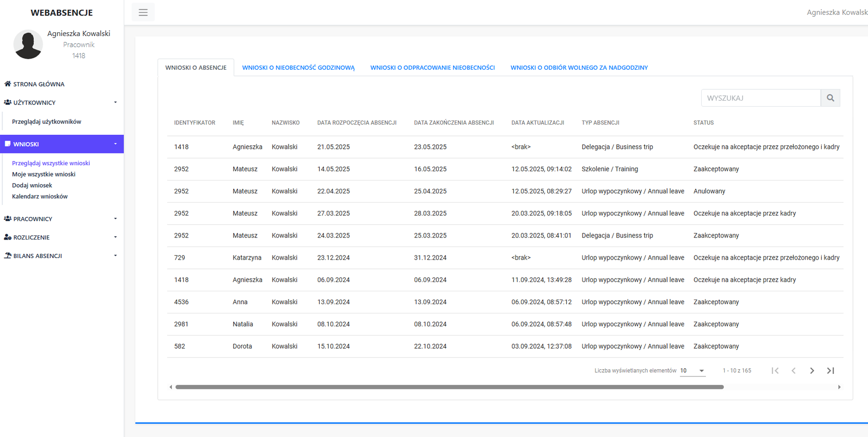Go to the previous page of results
Viewport: 868px width, 437px height.
click(x=794, y=370)
